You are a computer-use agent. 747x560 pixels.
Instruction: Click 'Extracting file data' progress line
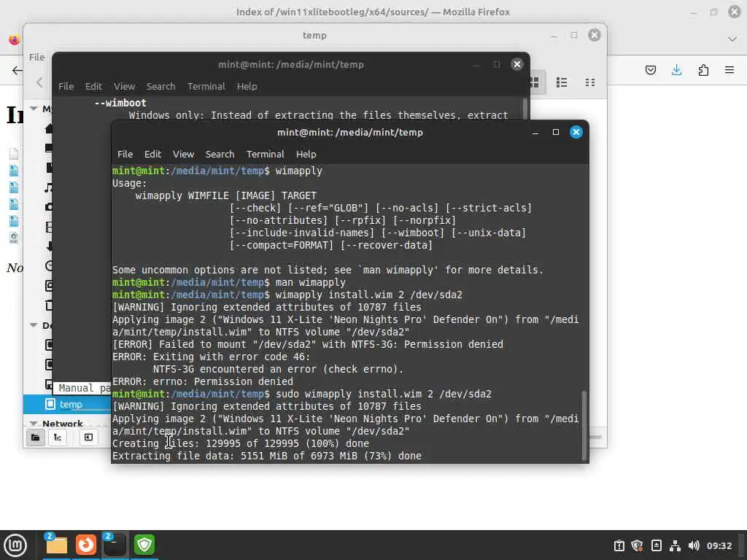pyautogui.click(x=267, y=456)
